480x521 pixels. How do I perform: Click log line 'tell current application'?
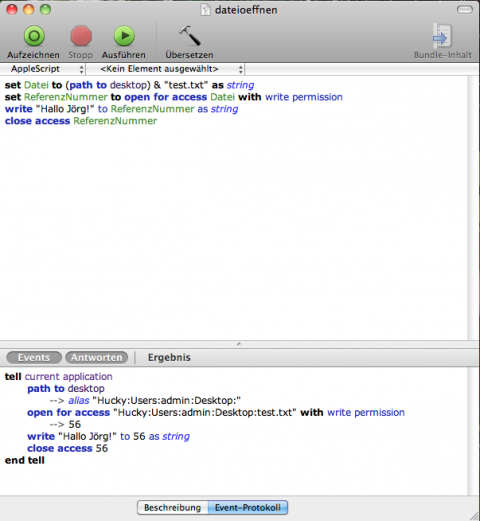tap(59, 376)
